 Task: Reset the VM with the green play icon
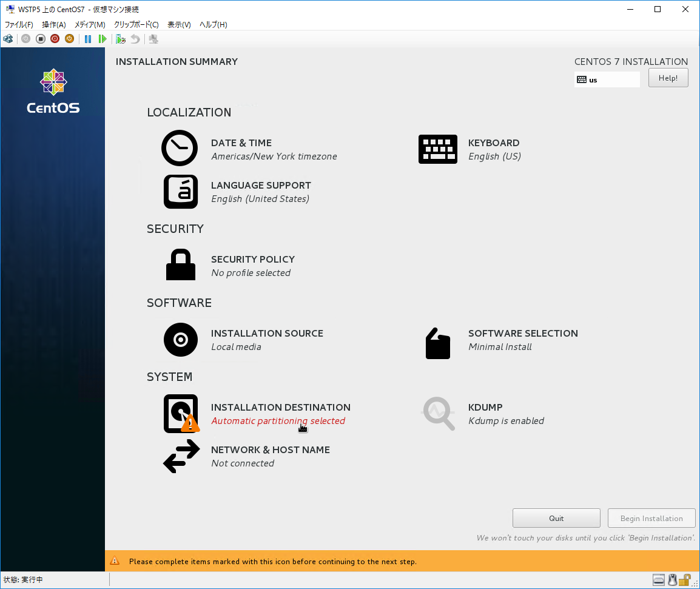(103, 39)
